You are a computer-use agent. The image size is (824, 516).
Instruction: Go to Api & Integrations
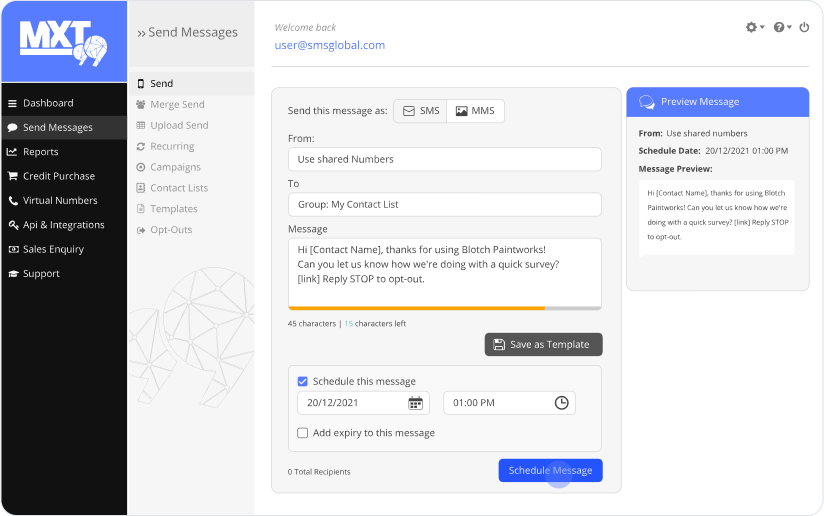point(63,225)
